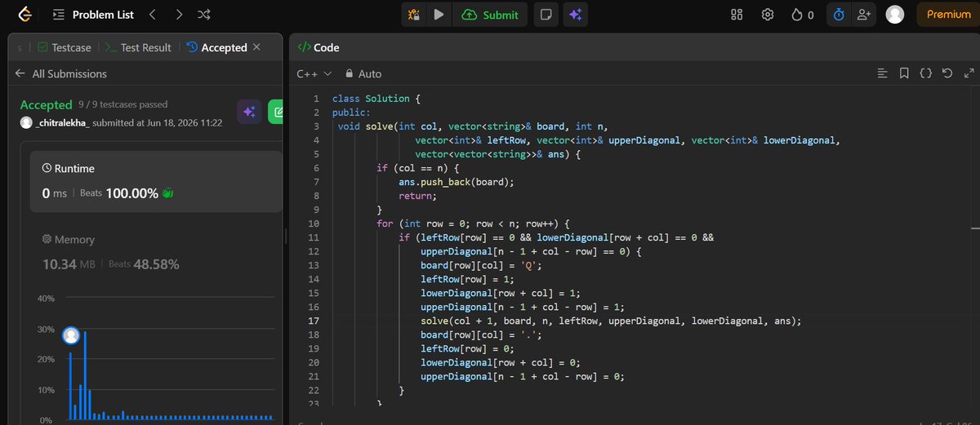Click the "return;" statement
Viewport: 980px width, 425px height.
tap(418, 196)
